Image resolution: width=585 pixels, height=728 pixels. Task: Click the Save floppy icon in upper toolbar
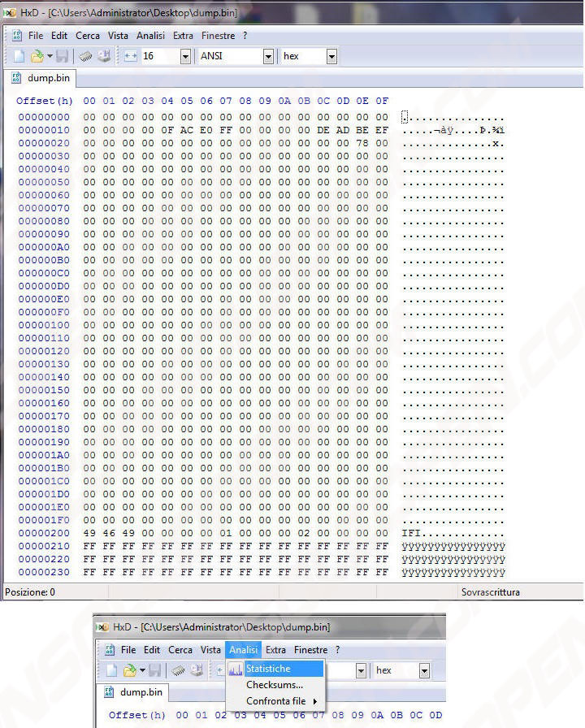point(62,56)
